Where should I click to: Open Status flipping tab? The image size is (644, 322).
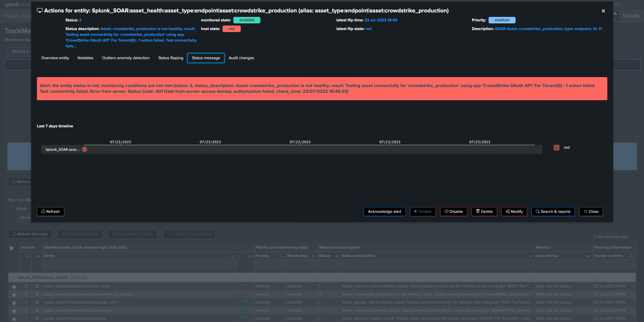click(171, 58)
